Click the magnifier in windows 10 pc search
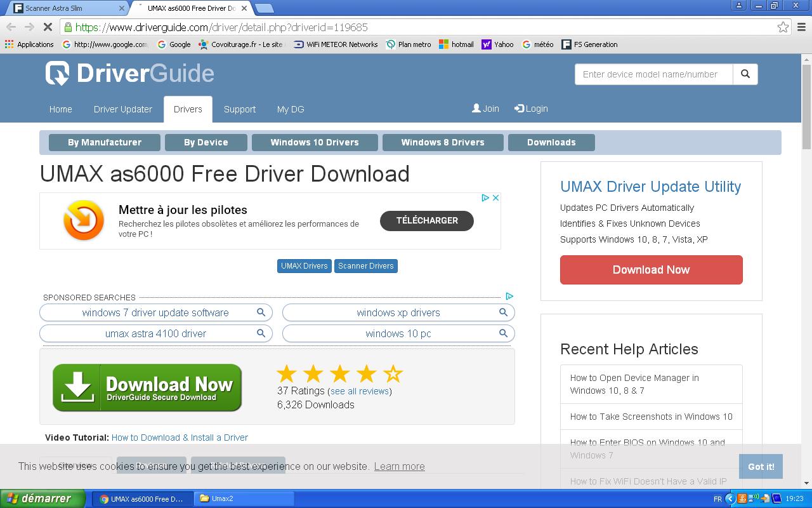The width and height of the screenshot is (812, 508). pyautogui.click(x=503, y=333)
